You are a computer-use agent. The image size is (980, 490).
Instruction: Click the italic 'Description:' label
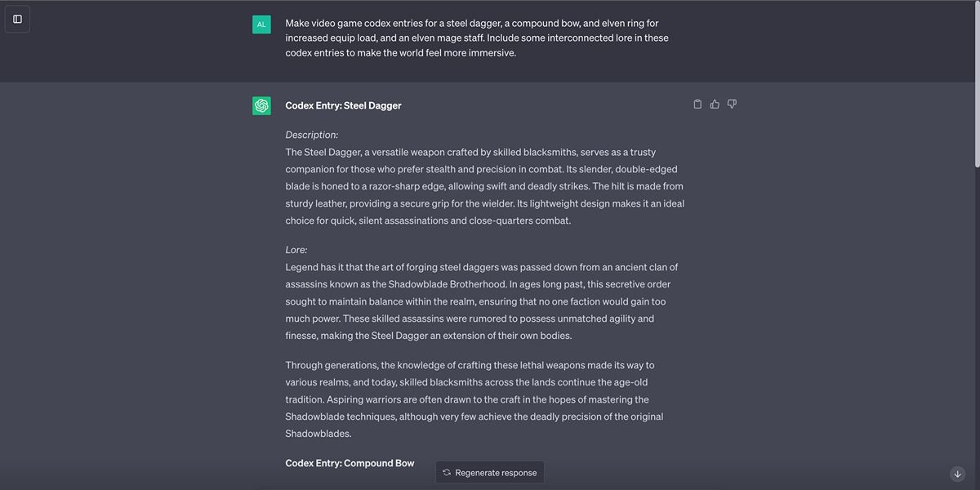coord(311,135)
